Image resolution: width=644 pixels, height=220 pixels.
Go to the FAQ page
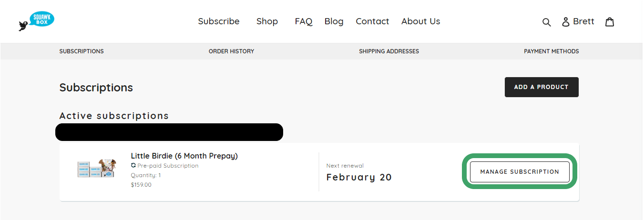click(304, 21)
